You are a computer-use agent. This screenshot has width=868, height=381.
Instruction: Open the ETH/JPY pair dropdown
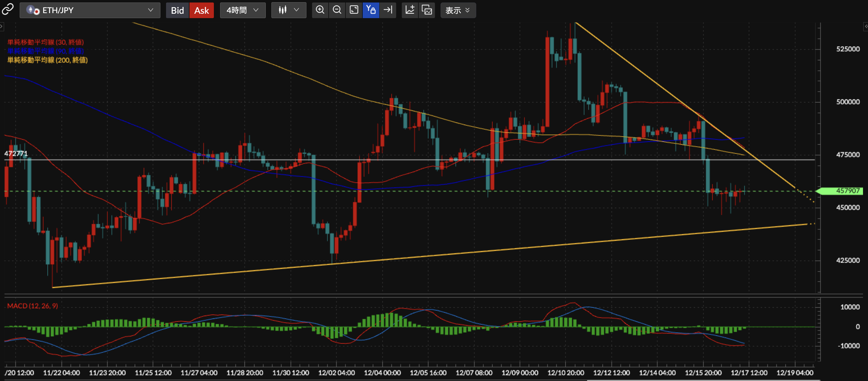coord(90,10)
